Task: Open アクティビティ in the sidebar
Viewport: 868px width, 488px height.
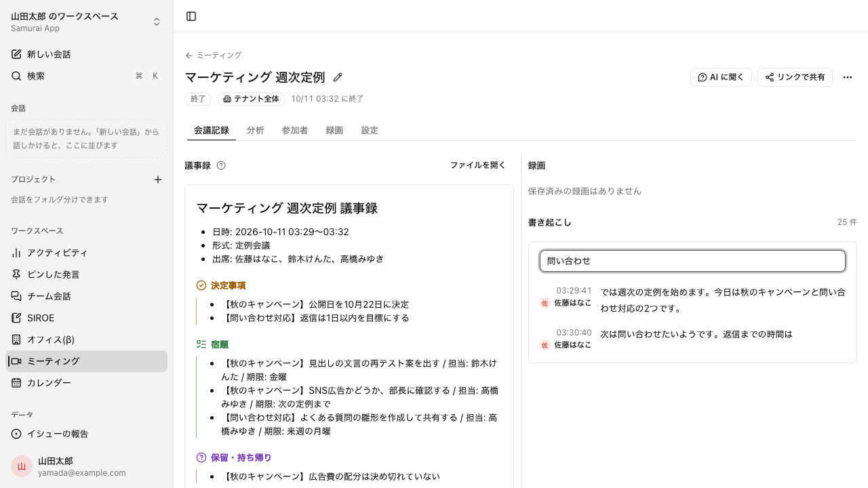Action: click(x=86, y=253)
